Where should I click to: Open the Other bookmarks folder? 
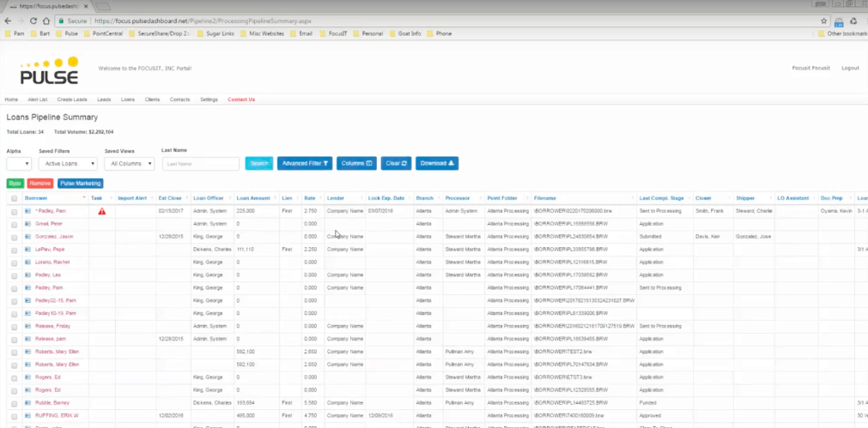click(x=841, y=33)
